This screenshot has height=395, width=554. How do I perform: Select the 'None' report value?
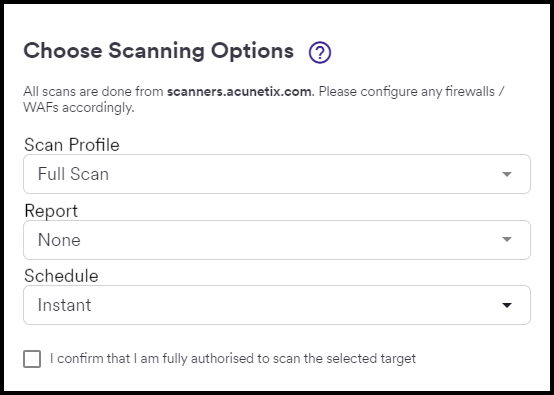[59, 240]
